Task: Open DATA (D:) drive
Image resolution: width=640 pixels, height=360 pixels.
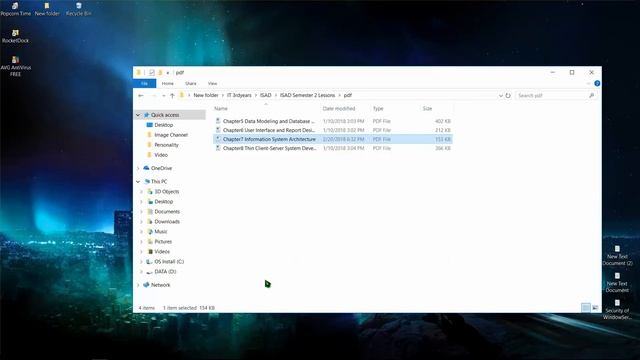Action: [165, 271]
